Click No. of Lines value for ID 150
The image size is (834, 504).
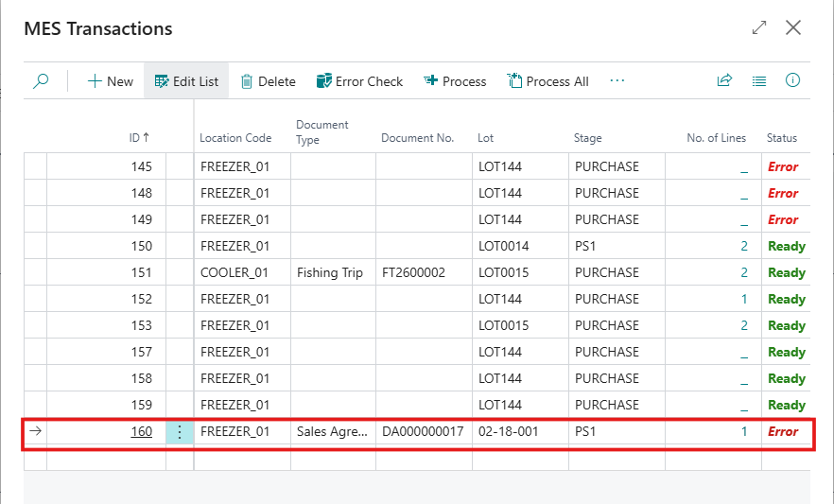pyautogui.click(x=743, y=247)
